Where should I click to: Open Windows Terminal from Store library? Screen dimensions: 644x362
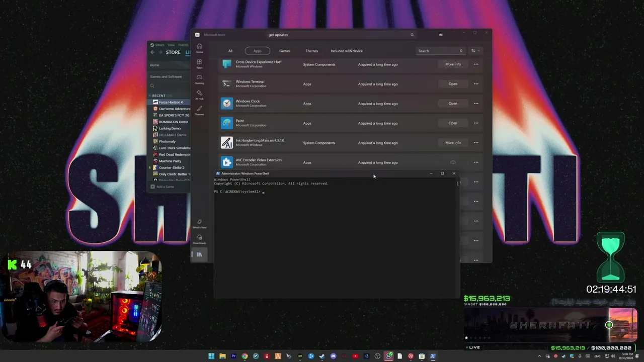[453, 84]
